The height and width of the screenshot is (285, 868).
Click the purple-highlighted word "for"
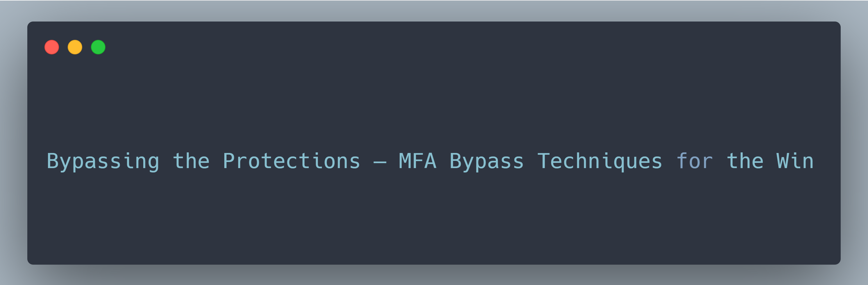click(x=695, y=161)
